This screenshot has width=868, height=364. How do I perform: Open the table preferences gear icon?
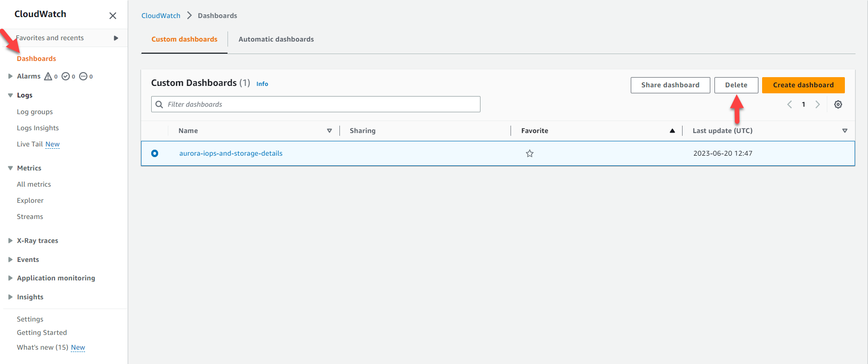pyautogui.click(x=838, y=104)
